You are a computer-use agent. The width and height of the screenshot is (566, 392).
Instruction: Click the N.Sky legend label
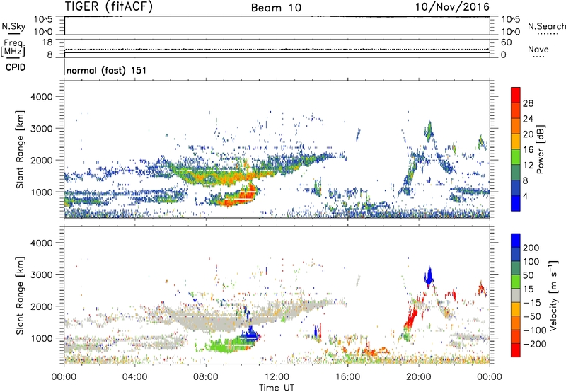pyautogui.click(x=13, y=26)
